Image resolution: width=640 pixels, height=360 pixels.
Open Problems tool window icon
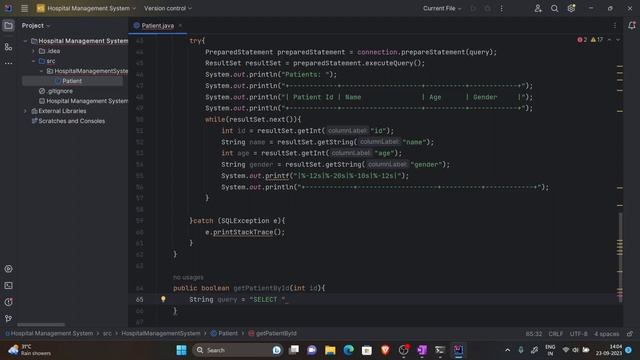point(8,302)
